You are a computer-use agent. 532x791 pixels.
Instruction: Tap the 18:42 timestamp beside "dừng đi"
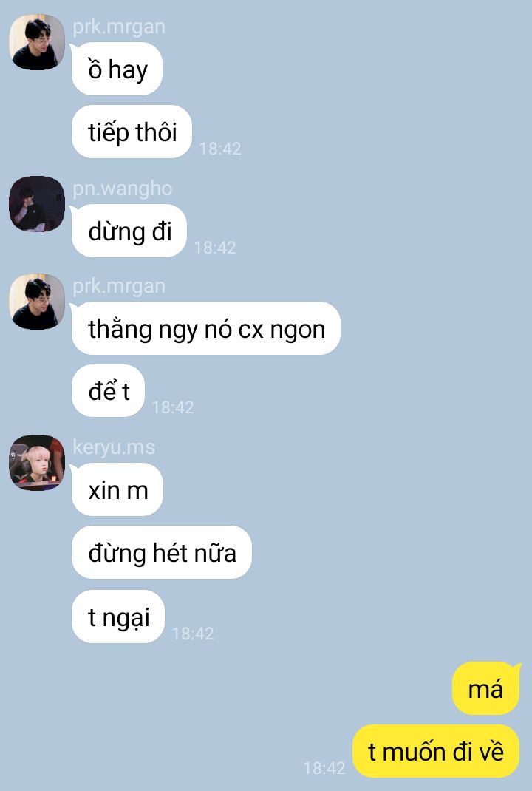(215, 248)
